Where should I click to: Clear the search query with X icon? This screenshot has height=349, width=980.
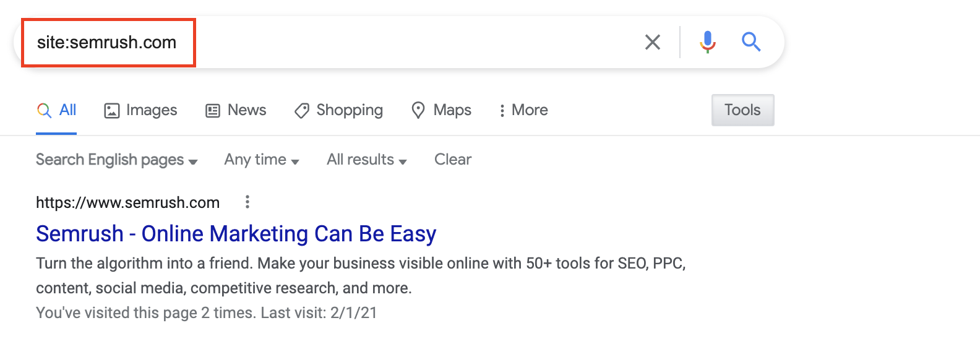click(x=653, y=42)
